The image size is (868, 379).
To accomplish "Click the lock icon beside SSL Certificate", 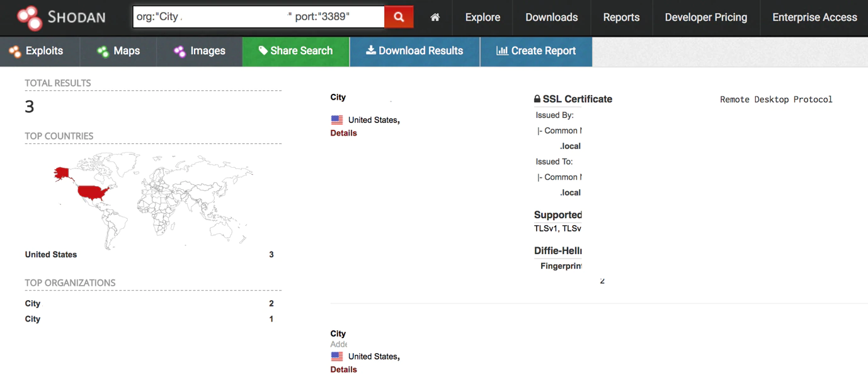I will tap(537, 99).
